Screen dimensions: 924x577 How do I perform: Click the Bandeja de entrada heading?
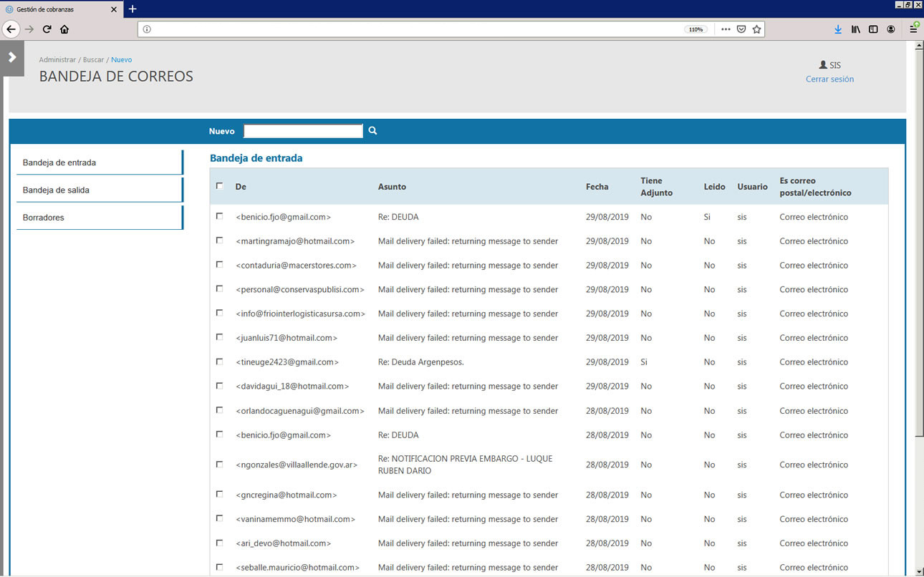point(256,158)
